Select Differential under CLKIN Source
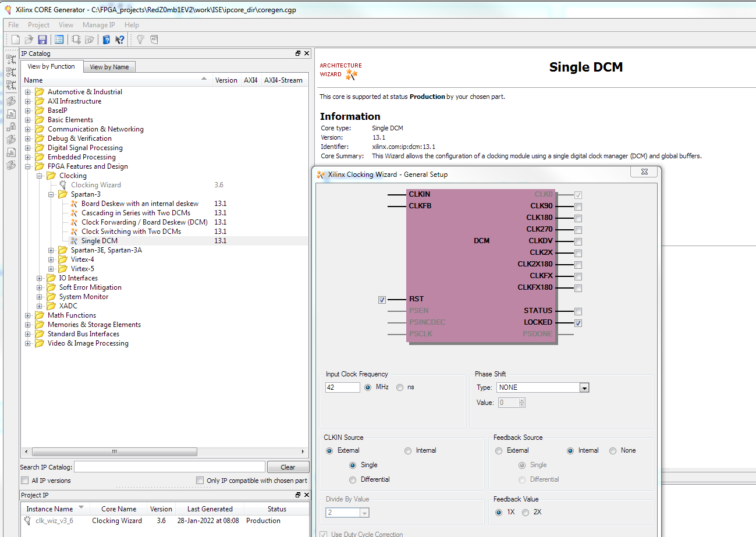The height and width of the screenshot is (537, 756). click(x=353, y=480)
